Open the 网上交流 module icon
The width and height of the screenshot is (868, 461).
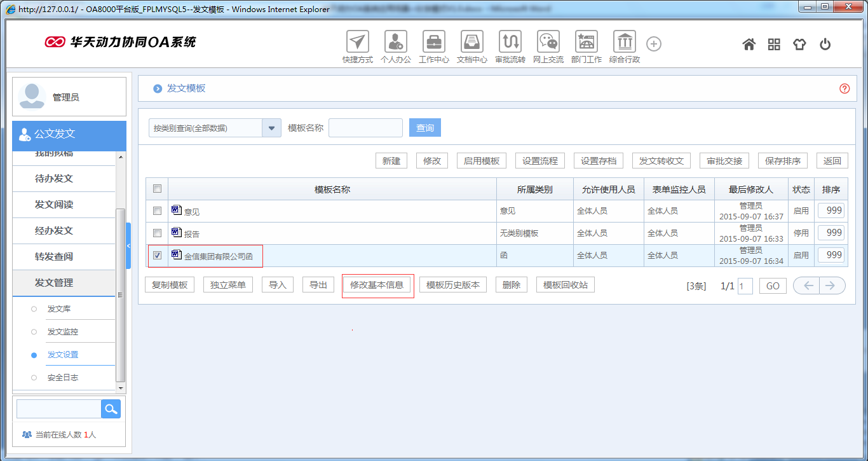[548, 43]
